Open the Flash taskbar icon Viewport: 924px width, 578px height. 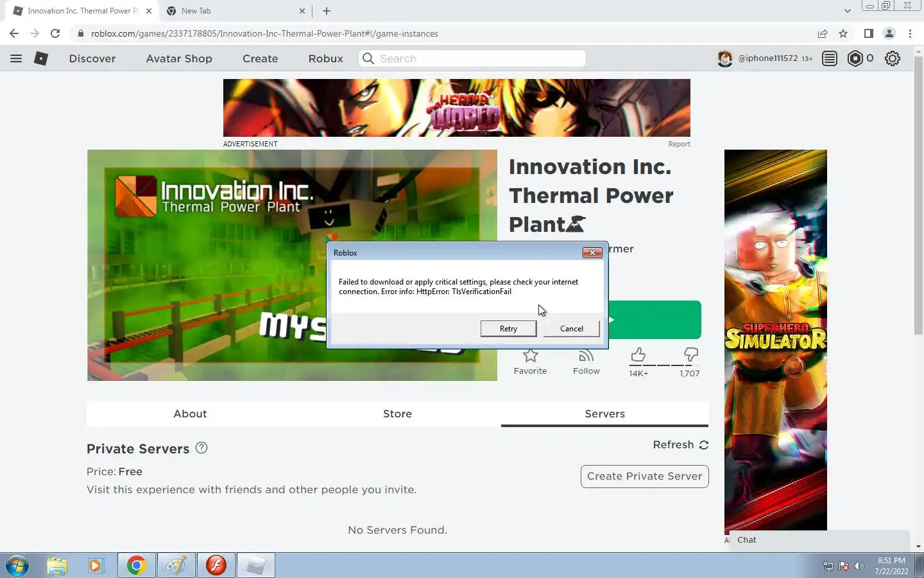click(216, 566)
